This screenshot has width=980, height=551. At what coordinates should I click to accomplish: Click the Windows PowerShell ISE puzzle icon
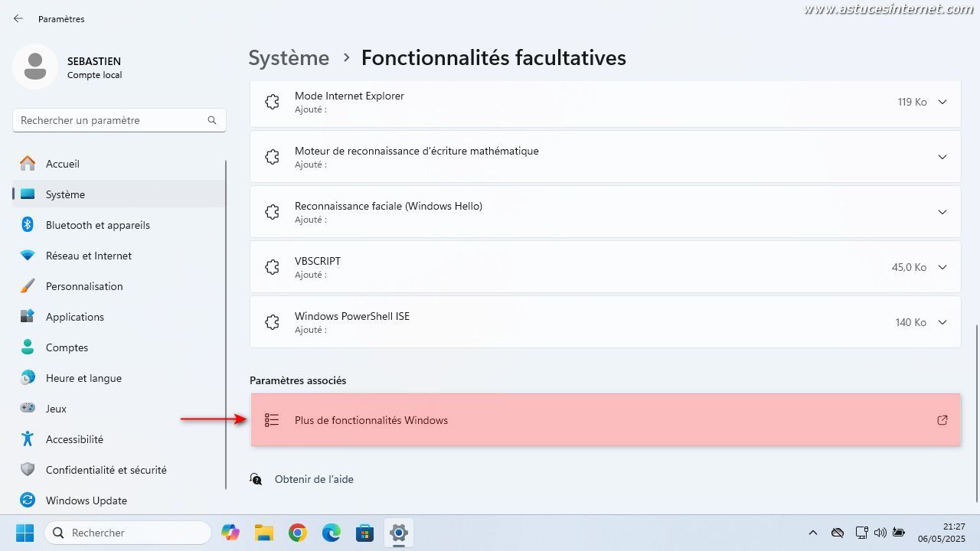[x=272, y=322]
